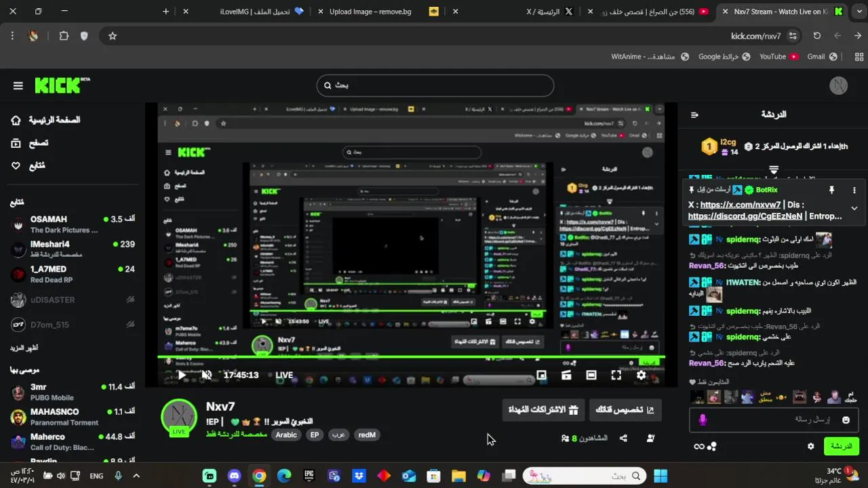Click the chat message input field
This screenshot has height=488, width=868.
point(773,420)
